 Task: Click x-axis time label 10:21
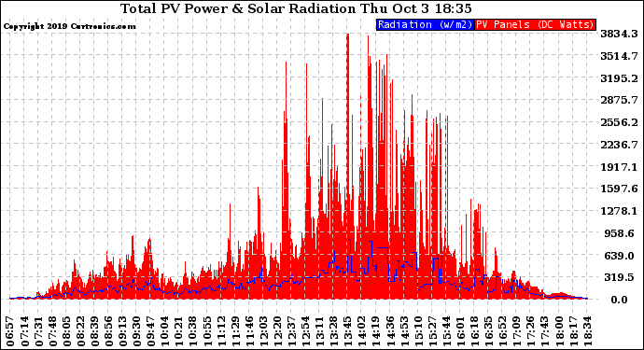(x=179, y=330)
